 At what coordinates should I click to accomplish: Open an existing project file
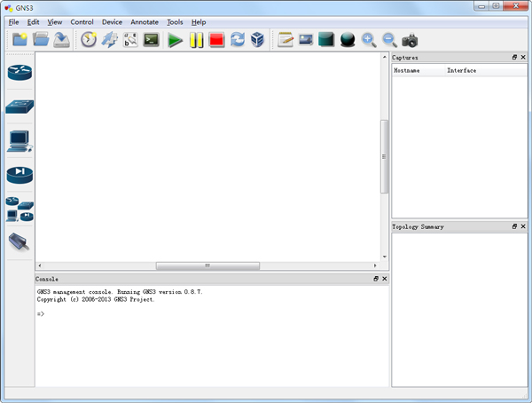tap(41, 40)
